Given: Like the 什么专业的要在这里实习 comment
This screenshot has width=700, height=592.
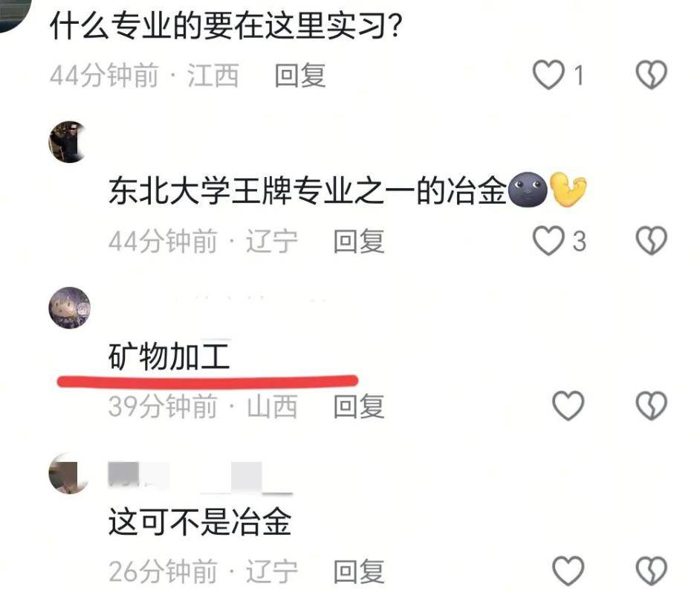Looking at the screenshot, I should click(x=548, y=74).
